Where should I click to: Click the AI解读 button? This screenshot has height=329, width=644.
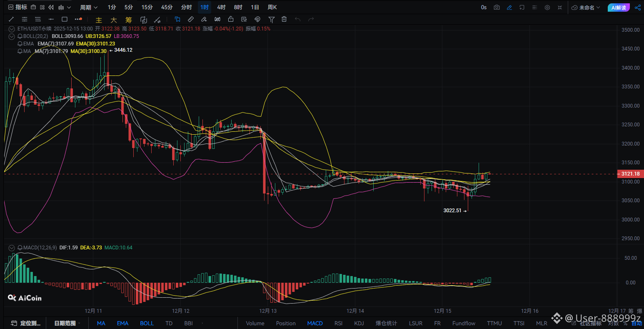(618, 8)
